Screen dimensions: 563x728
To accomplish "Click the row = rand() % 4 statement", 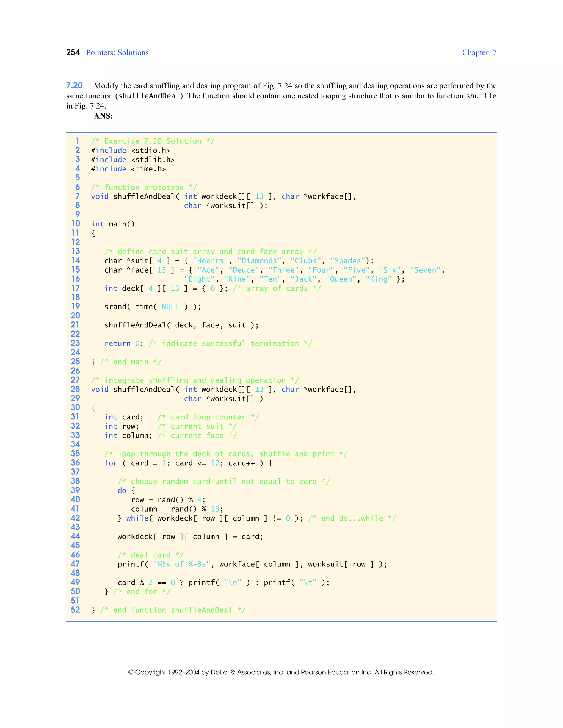I will coord(168,500).
